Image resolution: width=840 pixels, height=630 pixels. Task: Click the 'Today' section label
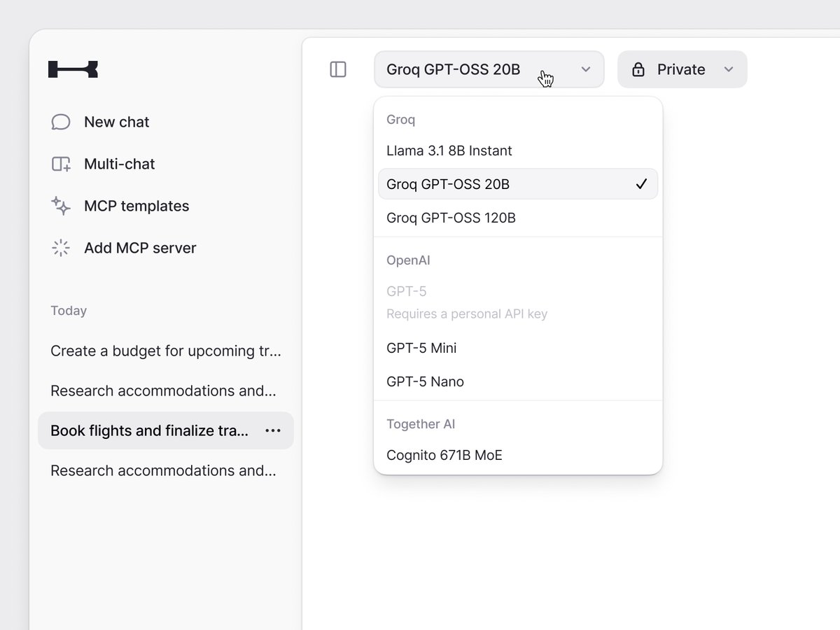[69, 311]
